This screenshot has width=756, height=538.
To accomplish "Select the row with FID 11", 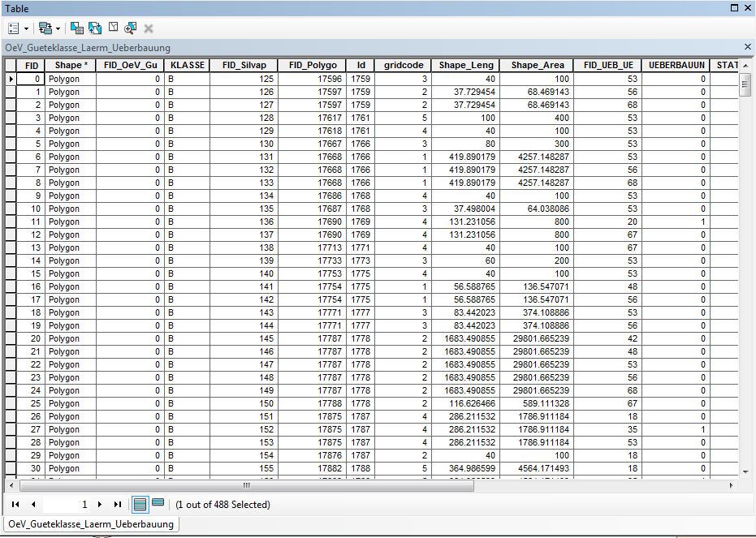I will pyautogui.click(x=11, y=222).
